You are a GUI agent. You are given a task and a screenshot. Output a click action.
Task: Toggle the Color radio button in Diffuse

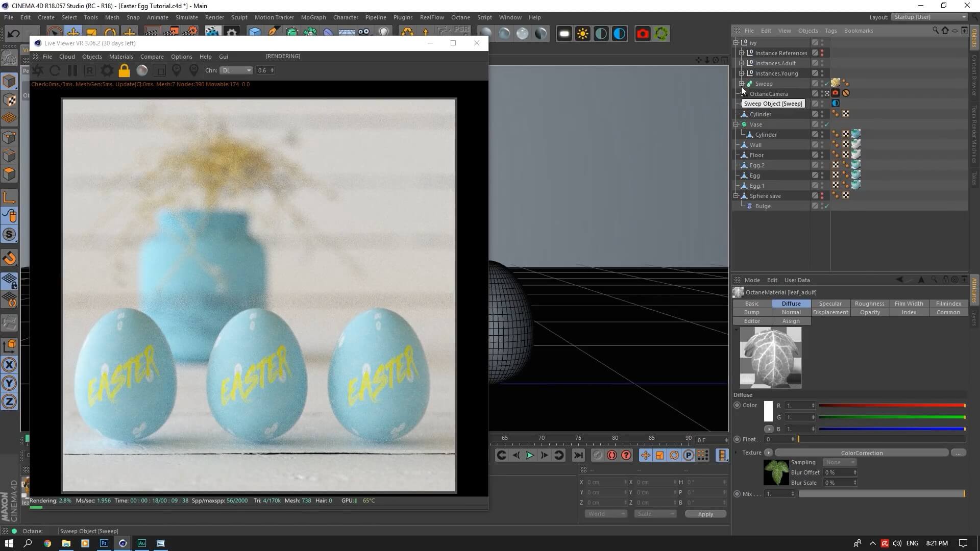pyautogui.click(x=737, y=405)
